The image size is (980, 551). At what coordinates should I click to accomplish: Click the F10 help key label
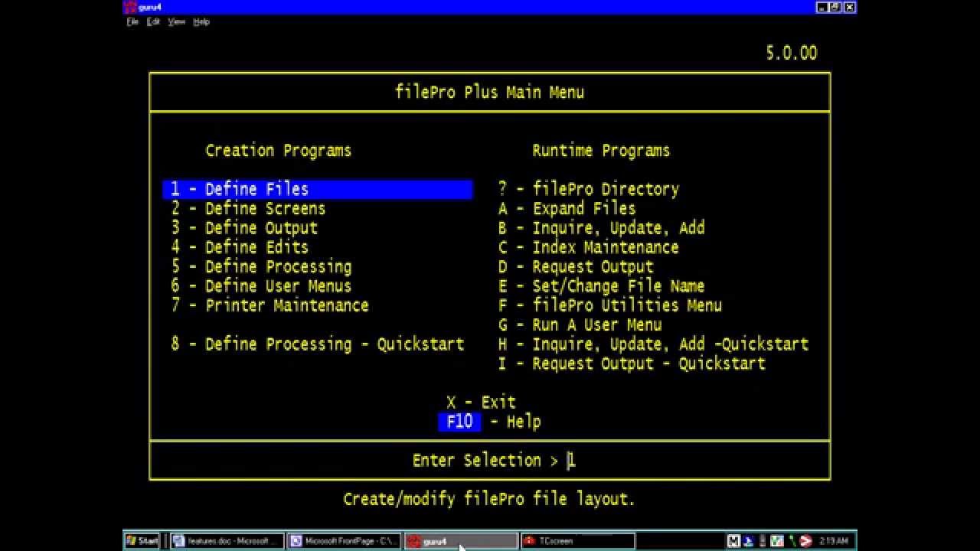[459, 422]
